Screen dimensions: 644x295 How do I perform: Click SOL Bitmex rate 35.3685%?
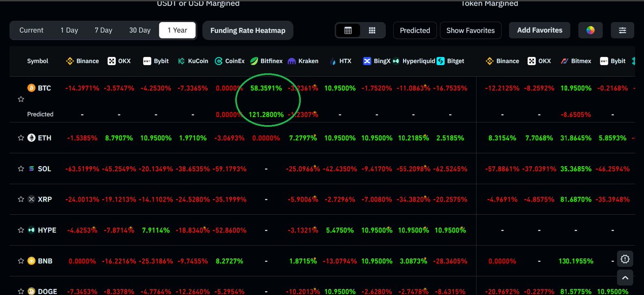[575, 169]
